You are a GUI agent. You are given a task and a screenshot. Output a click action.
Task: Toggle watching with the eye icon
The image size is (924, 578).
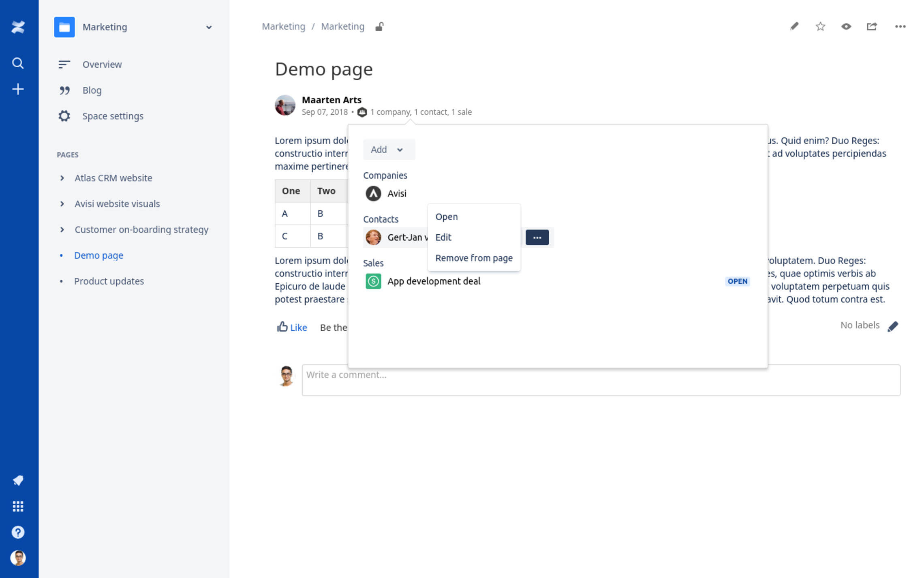(846, 26)
